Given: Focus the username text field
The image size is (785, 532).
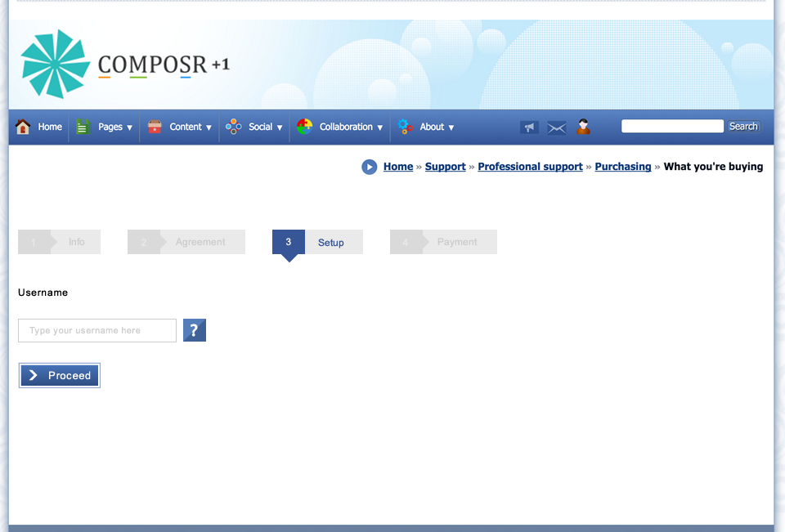Looking at the screenshot, I should pyautogui.click(x=97, y=330).
